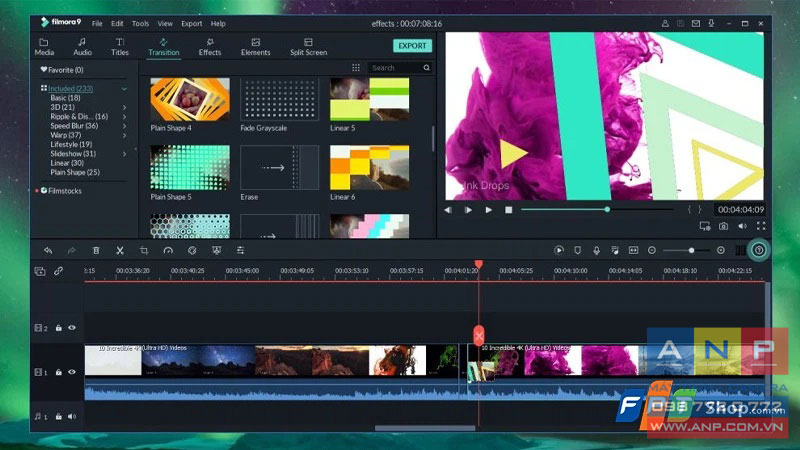Zoom out timeline with minus icon

pos(652,251)
